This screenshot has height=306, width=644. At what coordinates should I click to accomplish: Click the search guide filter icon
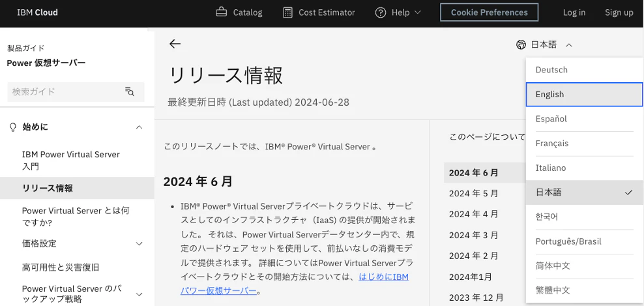tap(129, 91)
